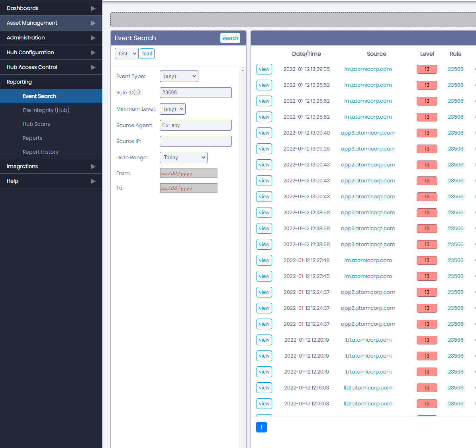Open the Minimum Level dropdown
Screen dimensions: 476x448
pos(172,109)
